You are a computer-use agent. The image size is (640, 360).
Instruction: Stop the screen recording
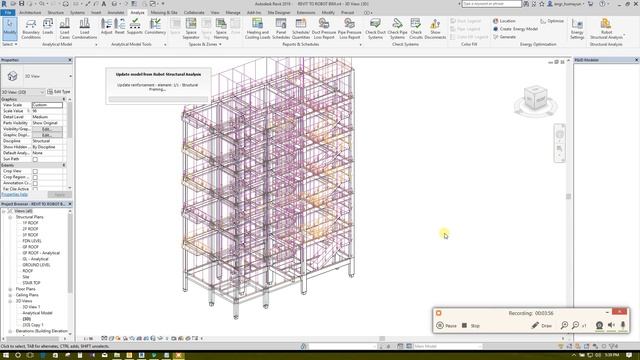point(471,326)
